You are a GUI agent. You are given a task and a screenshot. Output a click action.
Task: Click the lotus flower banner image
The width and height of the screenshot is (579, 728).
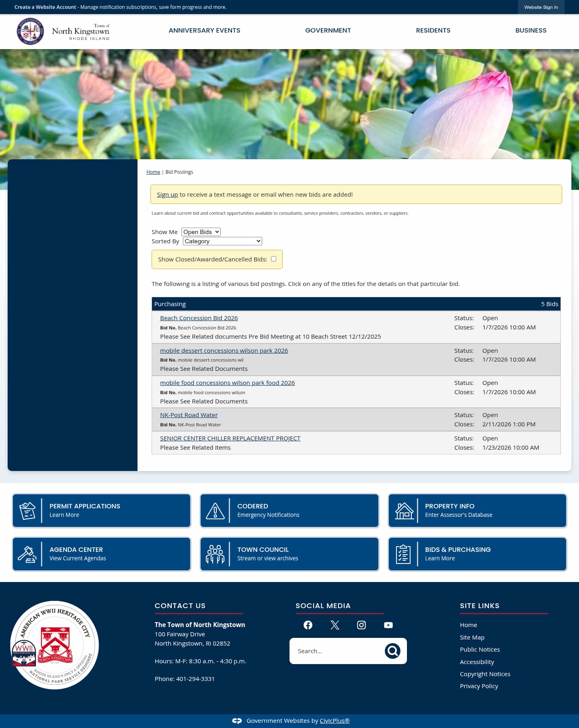click(x=289, y=105)
